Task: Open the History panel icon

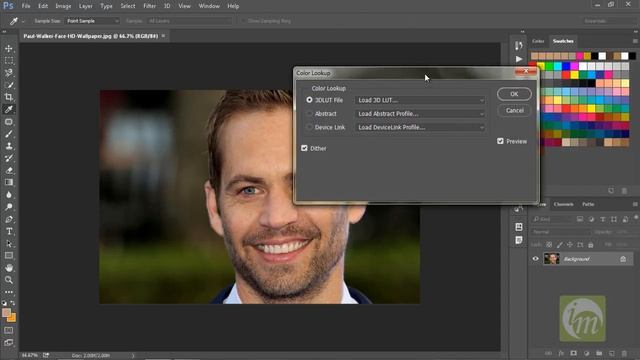Action: [518, 45]
